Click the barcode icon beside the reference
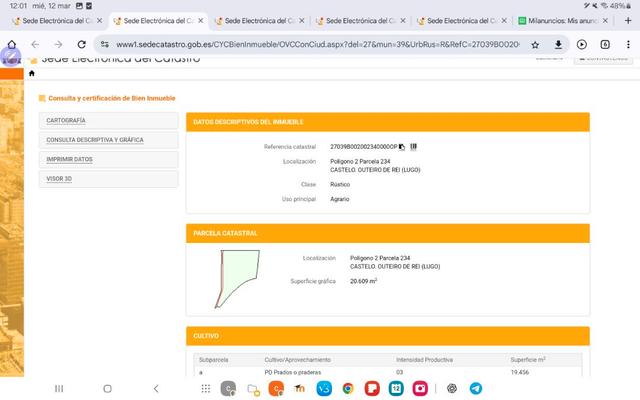Image resolution: width=640 pixels, height=400 pixels. click(x=413, y=147)
